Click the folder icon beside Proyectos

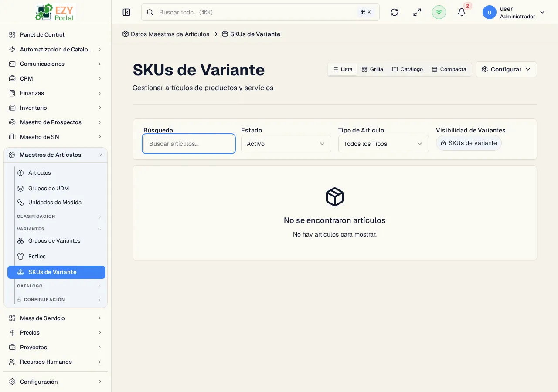pos(12,348)
